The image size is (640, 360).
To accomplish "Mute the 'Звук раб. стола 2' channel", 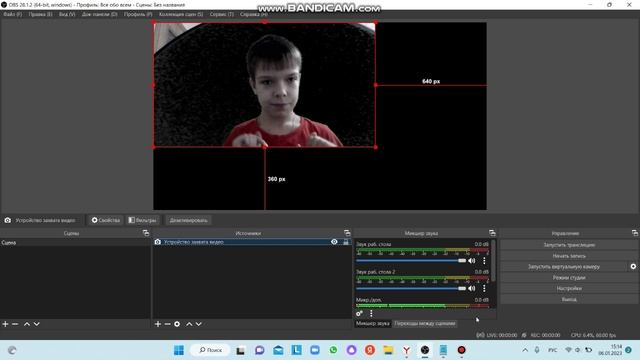I will tap(472, 288).
